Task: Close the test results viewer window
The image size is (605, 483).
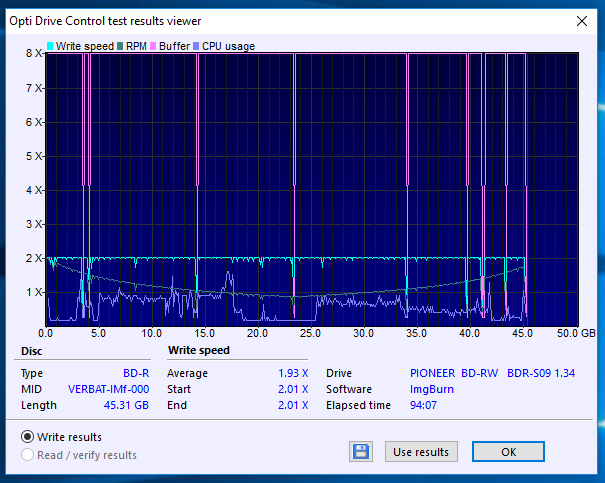Action: coord(581,21)
